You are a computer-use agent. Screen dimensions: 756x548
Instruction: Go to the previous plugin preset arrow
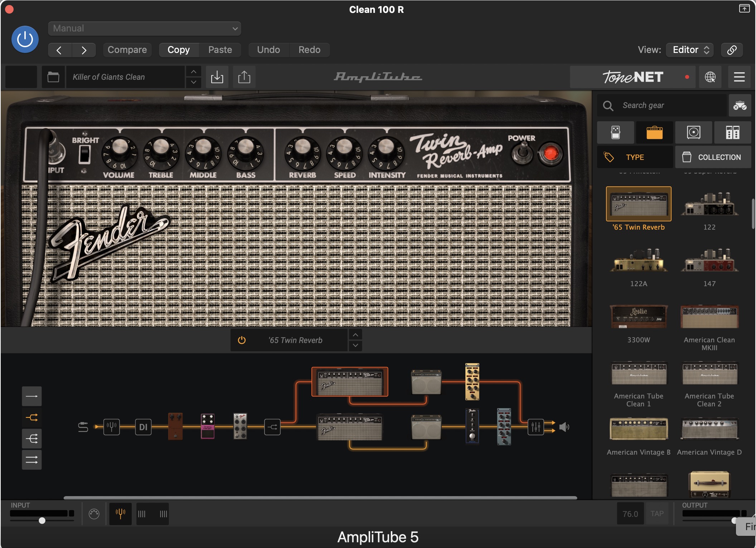click(x=60, y=50)
